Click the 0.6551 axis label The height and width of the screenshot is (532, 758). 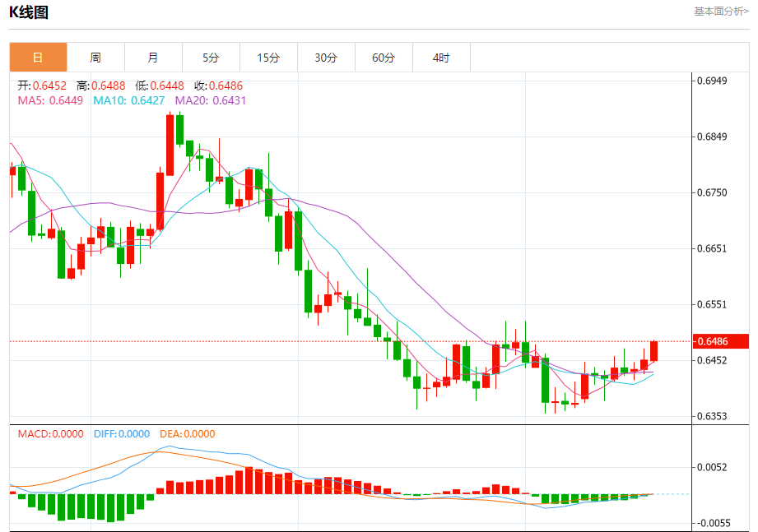point(712,304)
